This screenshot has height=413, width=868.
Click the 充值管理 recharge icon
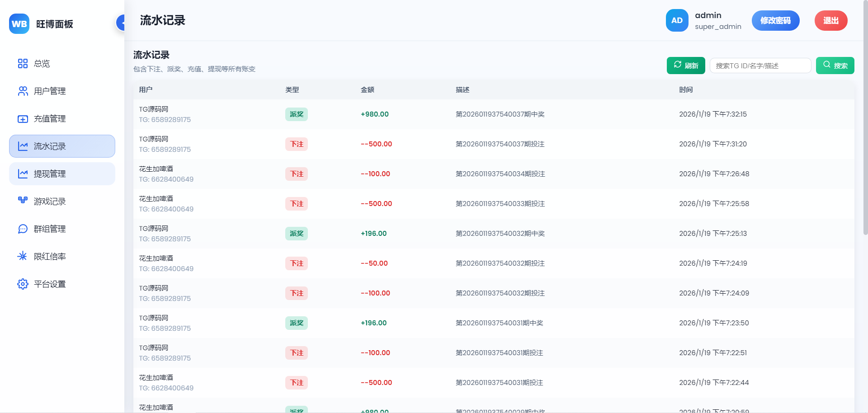point(23,119)
